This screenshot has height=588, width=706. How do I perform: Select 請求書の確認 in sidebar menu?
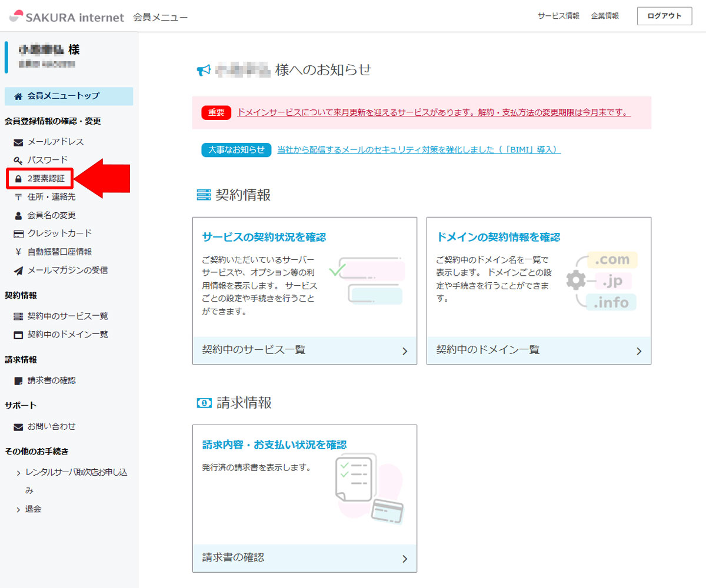tap(51, 380)
